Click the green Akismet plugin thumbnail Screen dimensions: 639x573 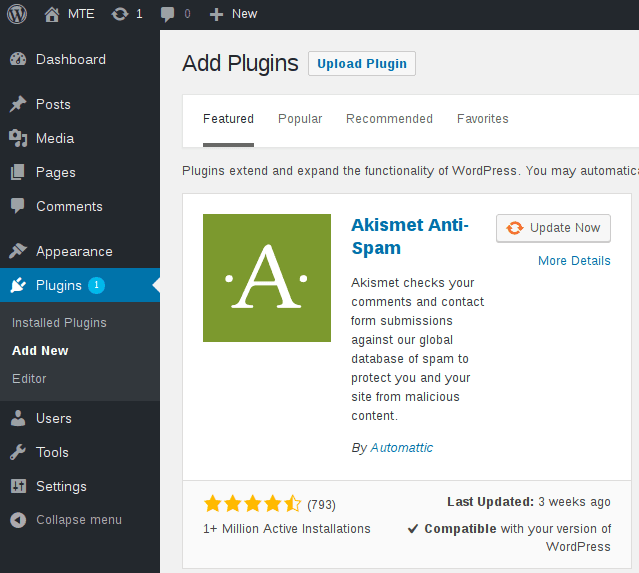tap(267, 278)
